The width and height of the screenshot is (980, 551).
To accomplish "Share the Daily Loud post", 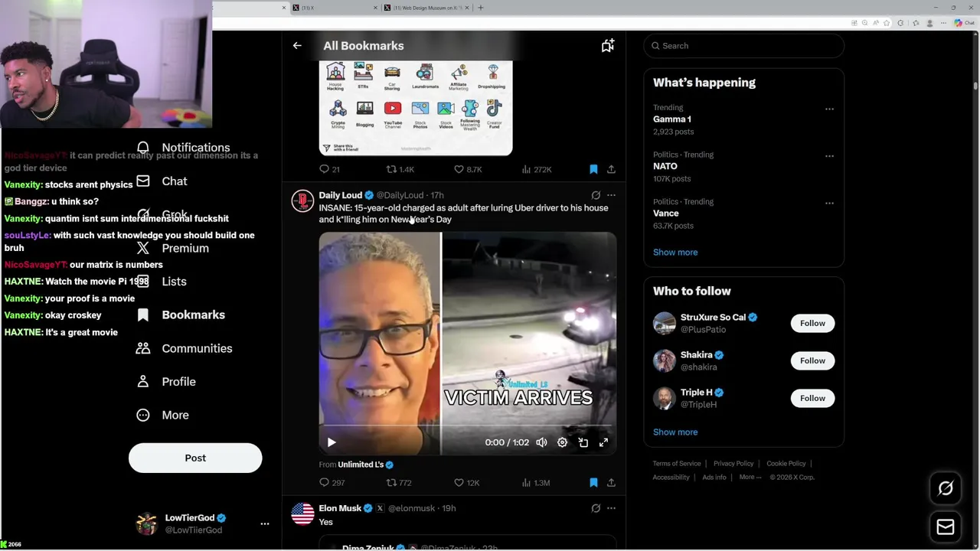I will 611,483.
